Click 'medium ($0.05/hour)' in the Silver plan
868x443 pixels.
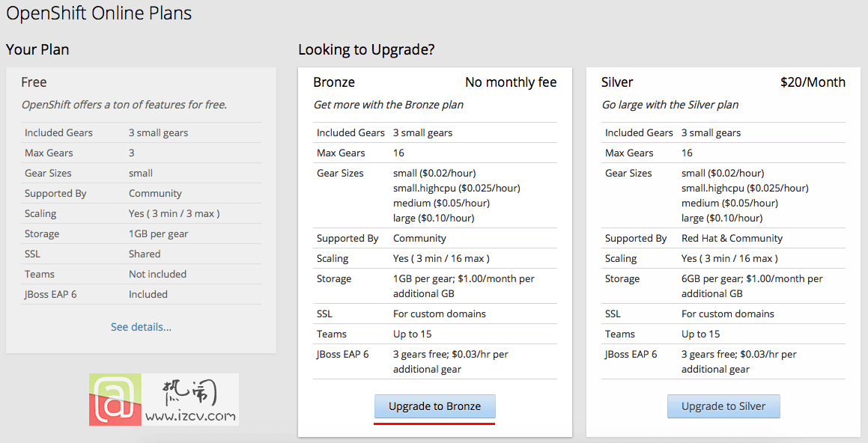729,203
